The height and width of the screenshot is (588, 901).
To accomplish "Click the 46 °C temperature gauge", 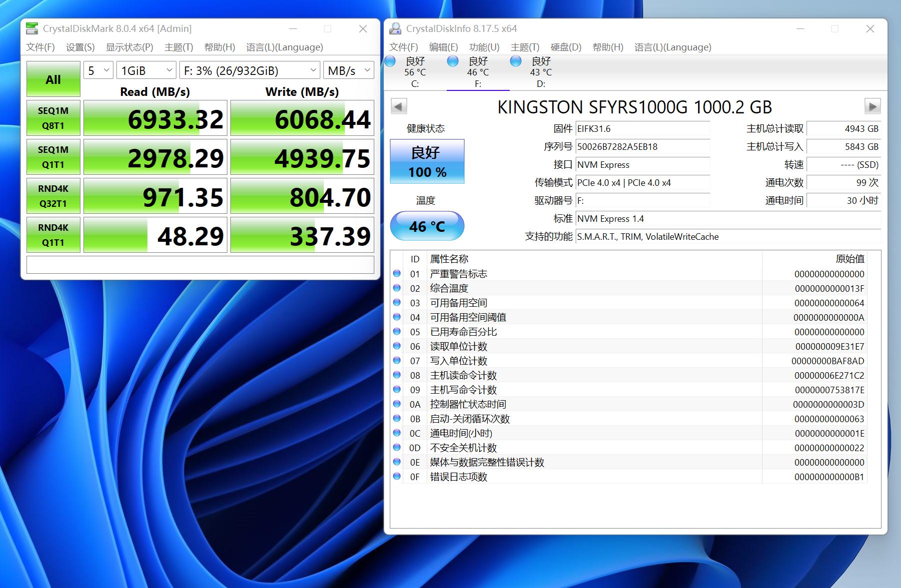I will click(427, 226).
